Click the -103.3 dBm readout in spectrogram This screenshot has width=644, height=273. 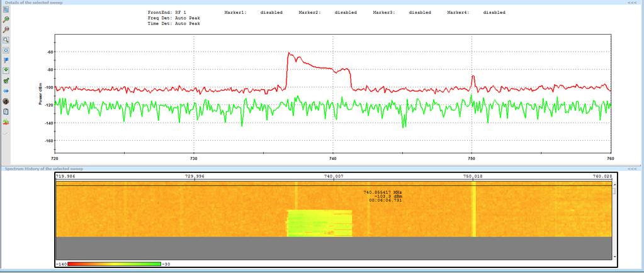[x=388, y=196]
